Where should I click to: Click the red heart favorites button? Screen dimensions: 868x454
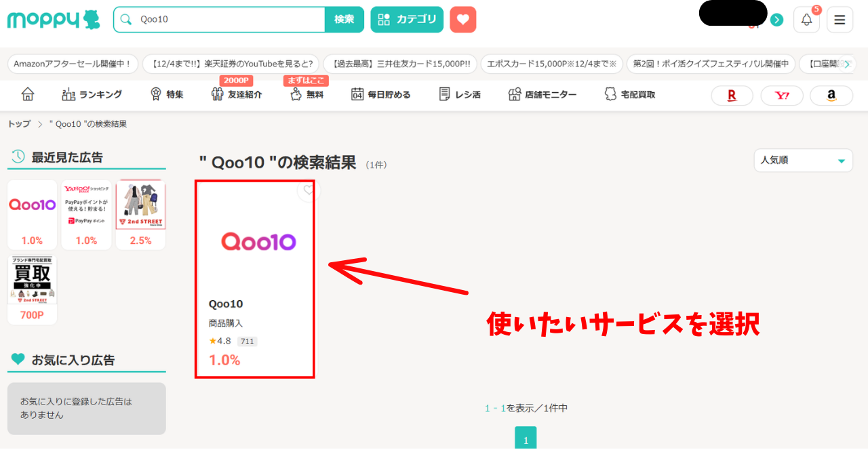pos(462,20)
